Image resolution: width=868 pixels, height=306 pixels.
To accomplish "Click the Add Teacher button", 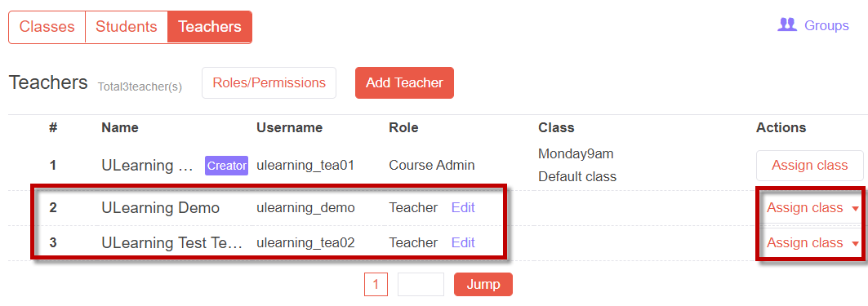I will 404,83.
